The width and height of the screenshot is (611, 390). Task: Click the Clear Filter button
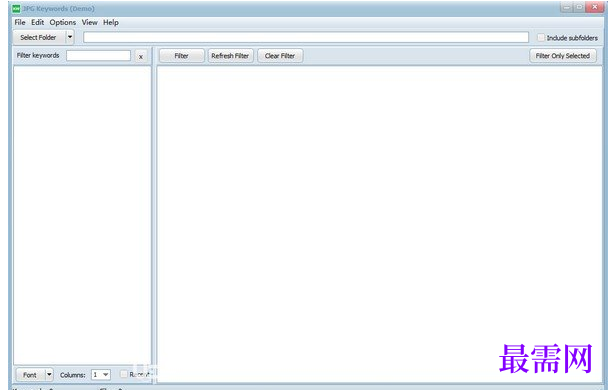pyautogui.click(x=280, y=56)
